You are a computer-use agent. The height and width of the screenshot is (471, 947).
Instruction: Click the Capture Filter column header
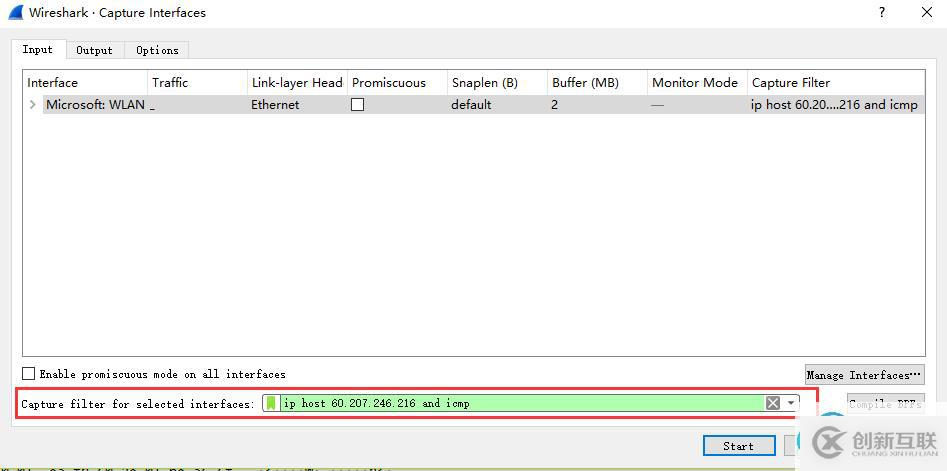836,83
